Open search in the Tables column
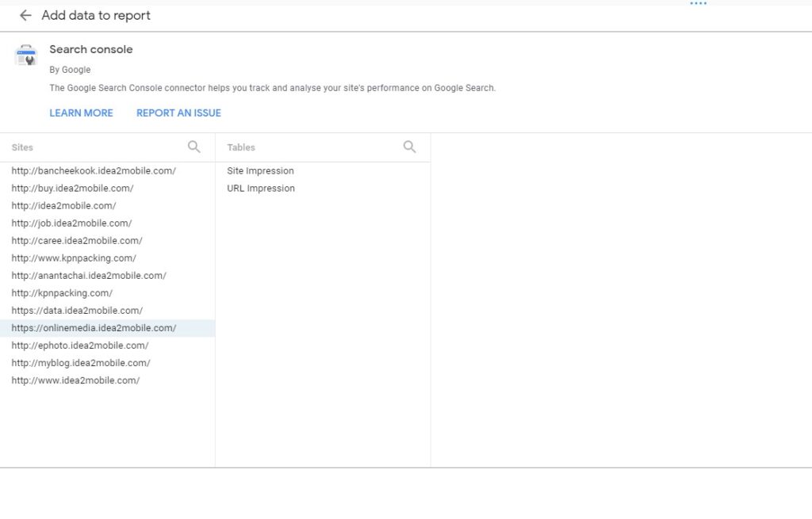The width and height of the screenshot is (812, 519). [409, 147]
